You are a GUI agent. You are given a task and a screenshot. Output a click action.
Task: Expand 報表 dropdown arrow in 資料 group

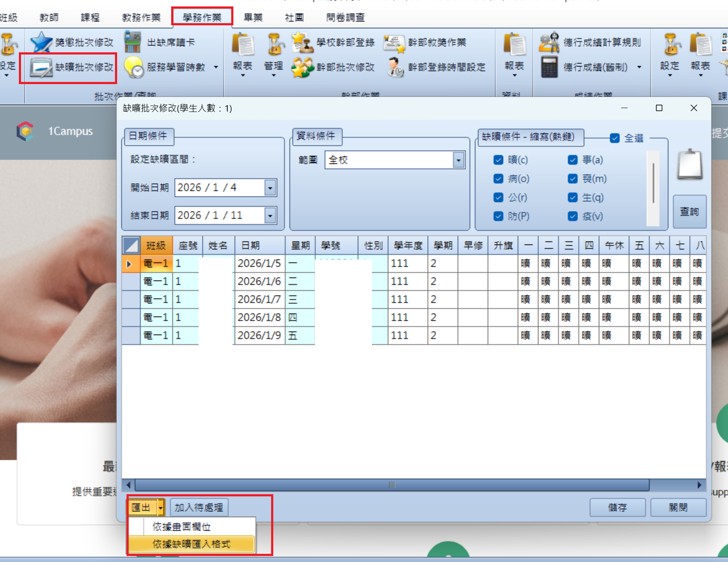(x=514, y=76)
